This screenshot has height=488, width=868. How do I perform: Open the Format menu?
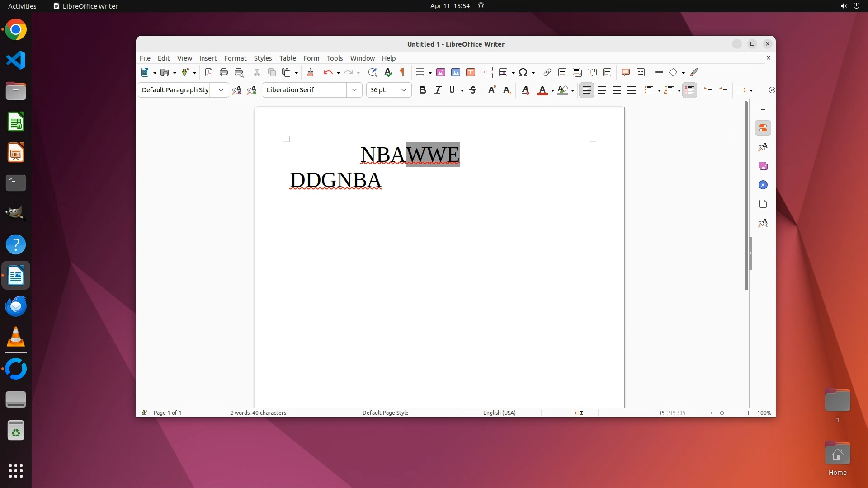pyautogui.click(x=235, y=58)
